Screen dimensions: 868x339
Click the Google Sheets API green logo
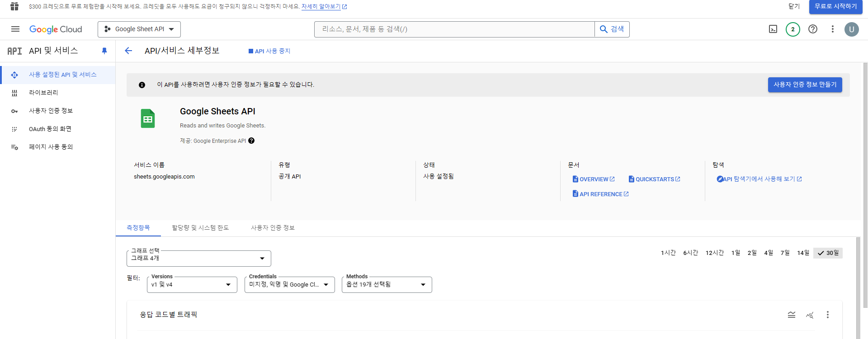coord(148,118)
